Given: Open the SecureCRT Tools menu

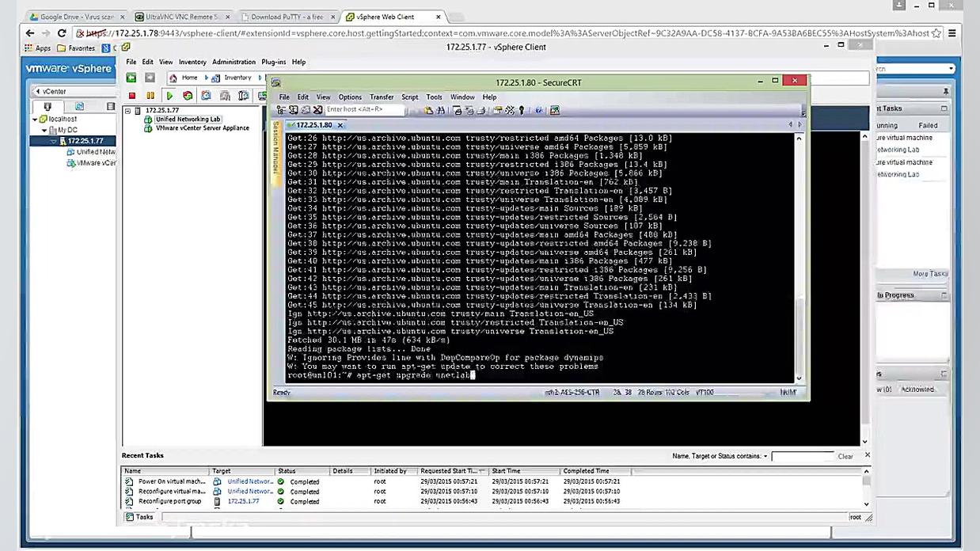Looking at the screenshot, I should [x=435, y=97].
